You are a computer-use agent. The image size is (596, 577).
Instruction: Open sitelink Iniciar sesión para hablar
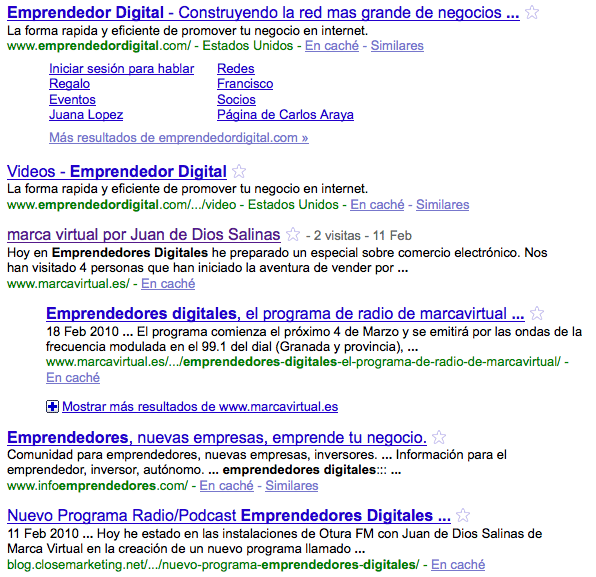[x=122, y=69]
